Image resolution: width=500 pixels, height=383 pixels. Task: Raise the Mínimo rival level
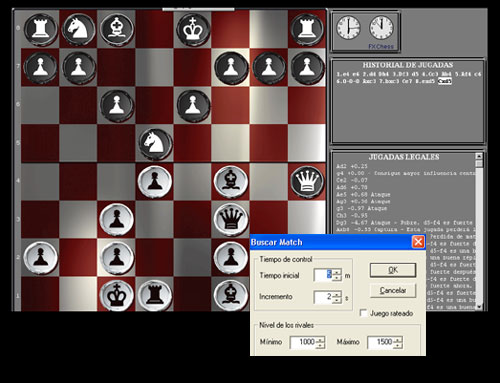pyautogui.click(x=320, y=339)
